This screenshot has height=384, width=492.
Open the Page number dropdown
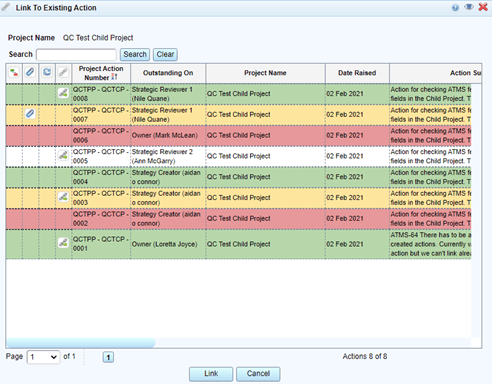tap(43, 357)
